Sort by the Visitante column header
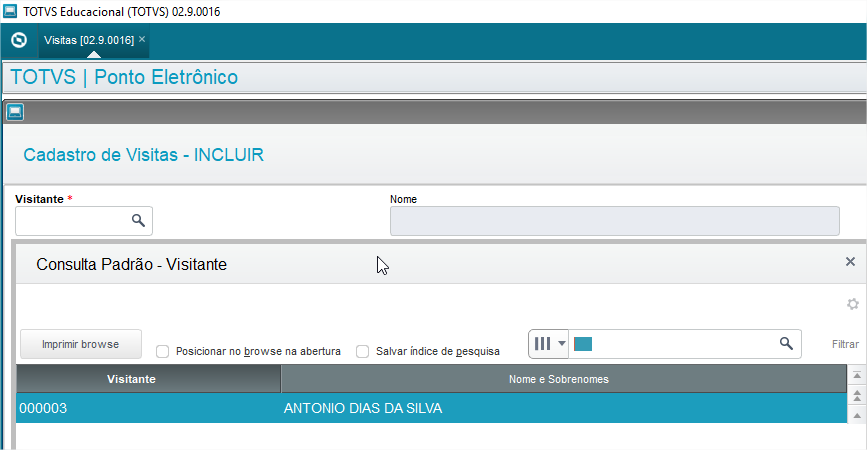The image size is (867, 450). tap(148, 379)
